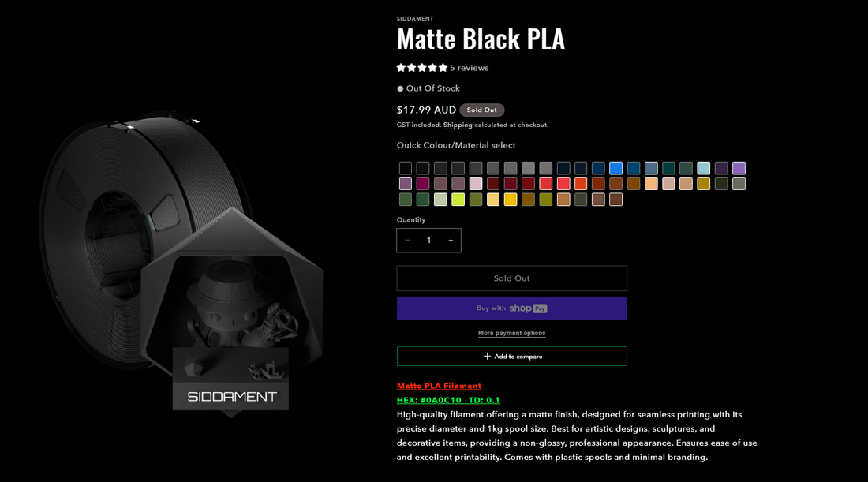Screen dimensions: 868x482
Task: Click the quantity number field
Action: click(x=428, y=240)
